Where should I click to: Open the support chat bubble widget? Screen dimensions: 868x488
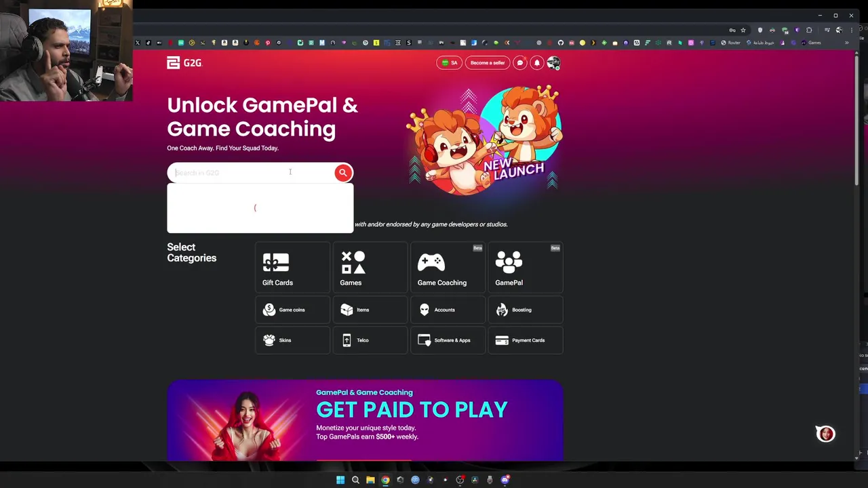coord(825,434)
